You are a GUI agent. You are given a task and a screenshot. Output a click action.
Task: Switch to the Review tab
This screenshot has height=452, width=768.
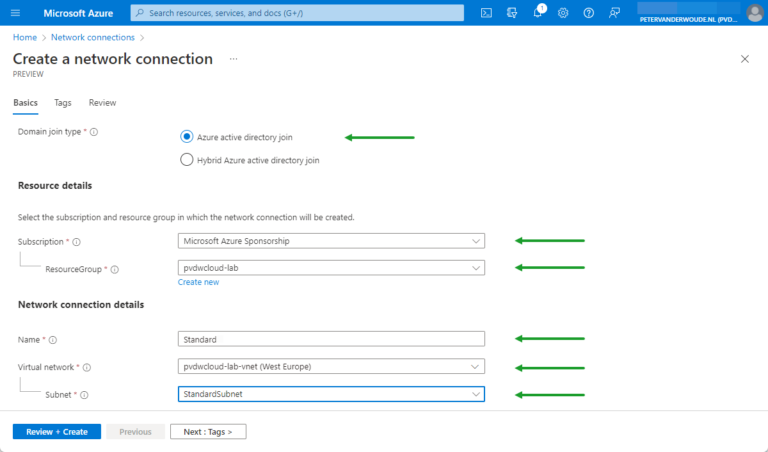[102, 103]
